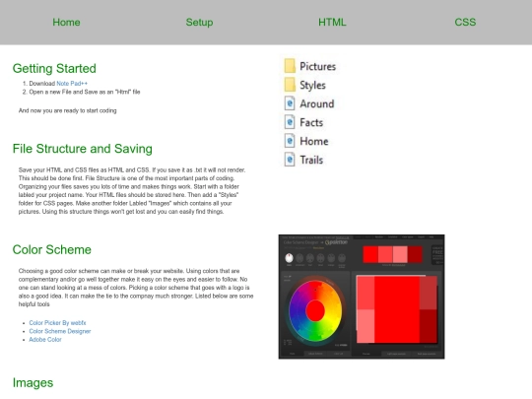Click the Color Scheme heading

coord(52,249)
